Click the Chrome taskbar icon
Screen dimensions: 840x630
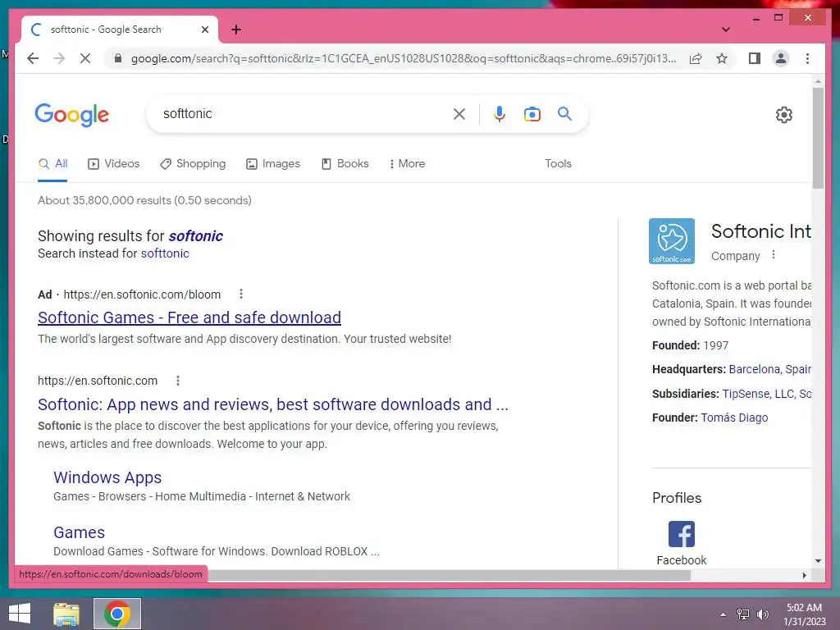[116, 614]
